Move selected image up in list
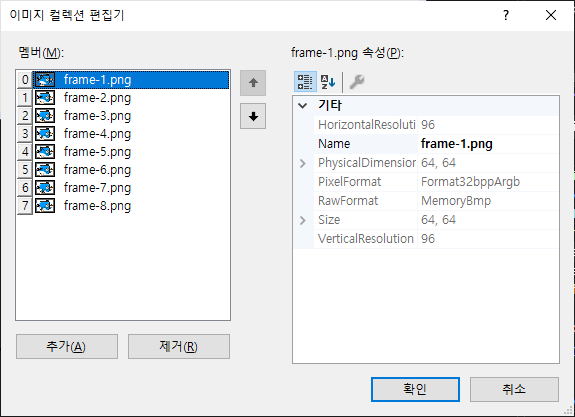The width and height of the screenshot is (575, 417). point(253,83)
